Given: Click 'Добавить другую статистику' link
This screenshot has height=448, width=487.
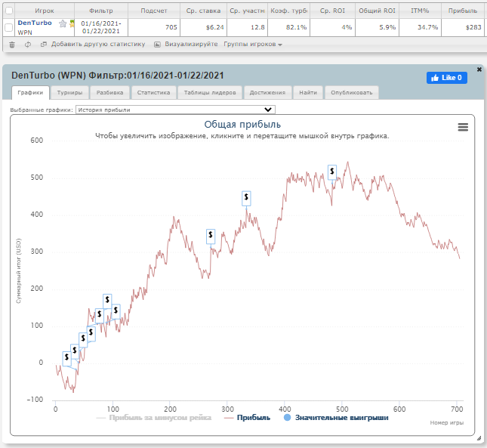Looking at the screenshot, I should [92, 45].
